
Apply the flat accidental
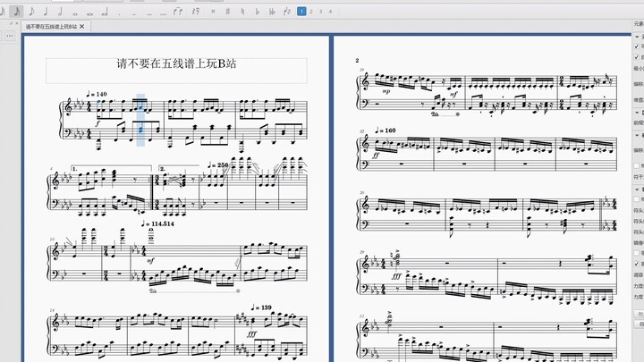point(257,12)
